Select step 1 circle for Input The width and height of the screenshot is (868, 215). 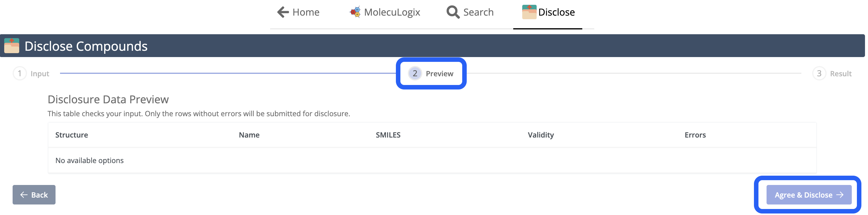tap(20, 74)
